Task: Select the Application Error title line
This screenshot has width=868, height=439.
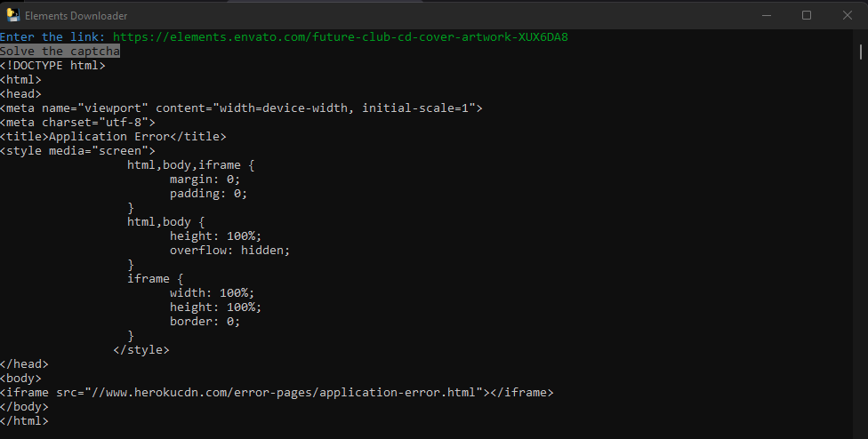Action: click(113, 137)
